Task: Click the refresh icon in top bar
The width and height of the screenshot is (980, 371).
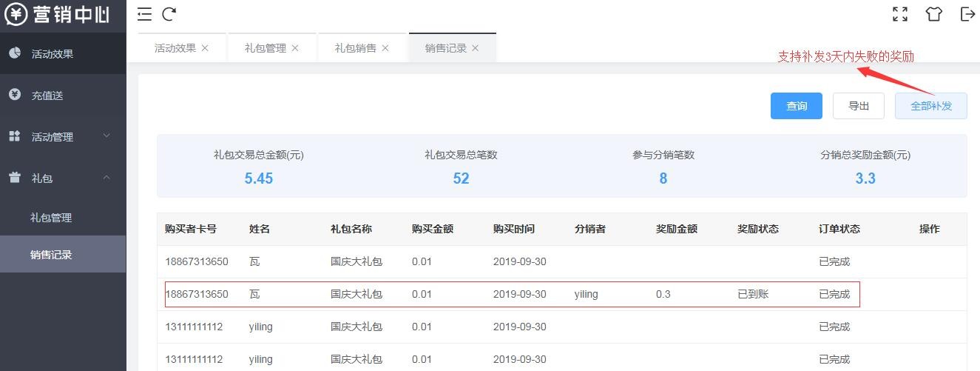Action: coord(169,14)
